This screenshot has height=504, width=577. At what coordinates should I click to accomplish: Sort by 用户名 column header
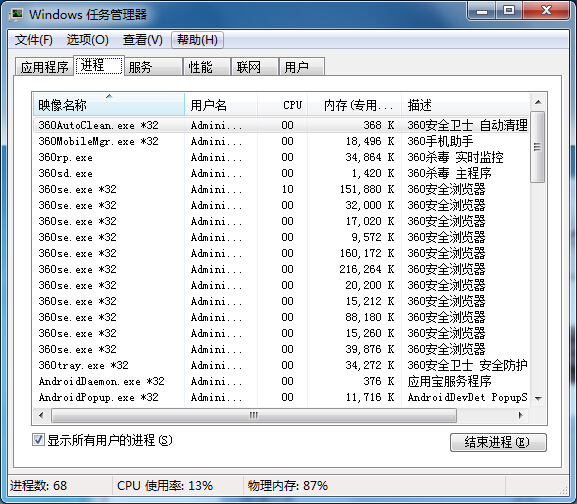pyautogui.click(x=221, y=105)
